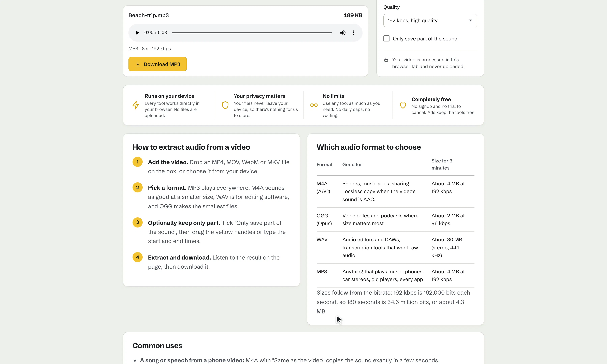The image size is (607, 364).
Task: Click the 'MP3' format cell in table
Action: pyautogui.click(x=322, y=271)
